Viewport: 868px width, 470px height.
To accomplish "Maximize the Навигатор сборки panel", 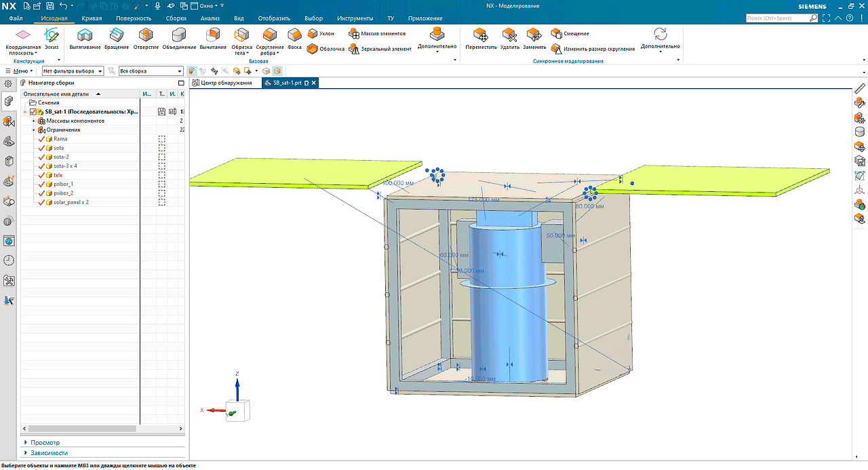I will (x=180, y=83).
